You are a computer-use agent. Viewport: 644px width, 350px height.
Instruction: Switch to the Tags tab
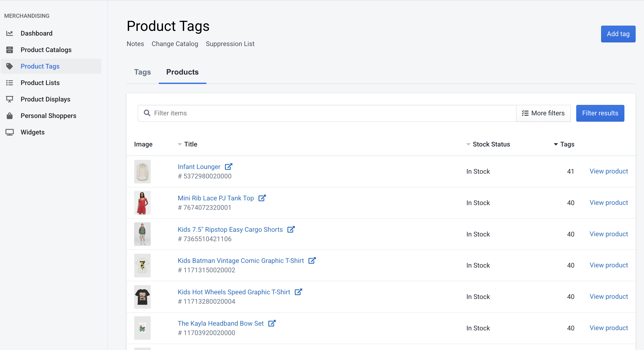pos(143,72)
